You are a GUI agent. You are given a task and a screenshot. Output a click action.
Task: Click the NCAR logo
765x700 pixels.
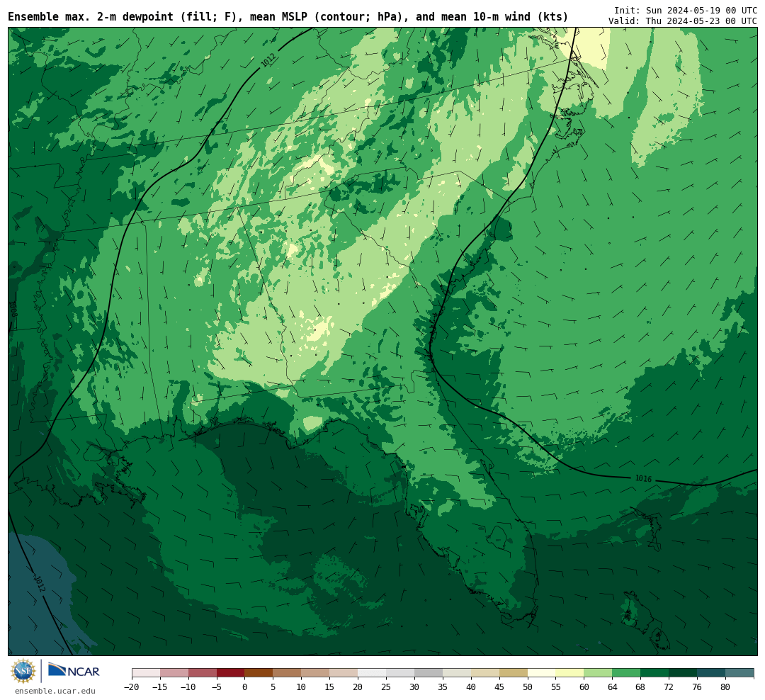(x=74, y=670)
